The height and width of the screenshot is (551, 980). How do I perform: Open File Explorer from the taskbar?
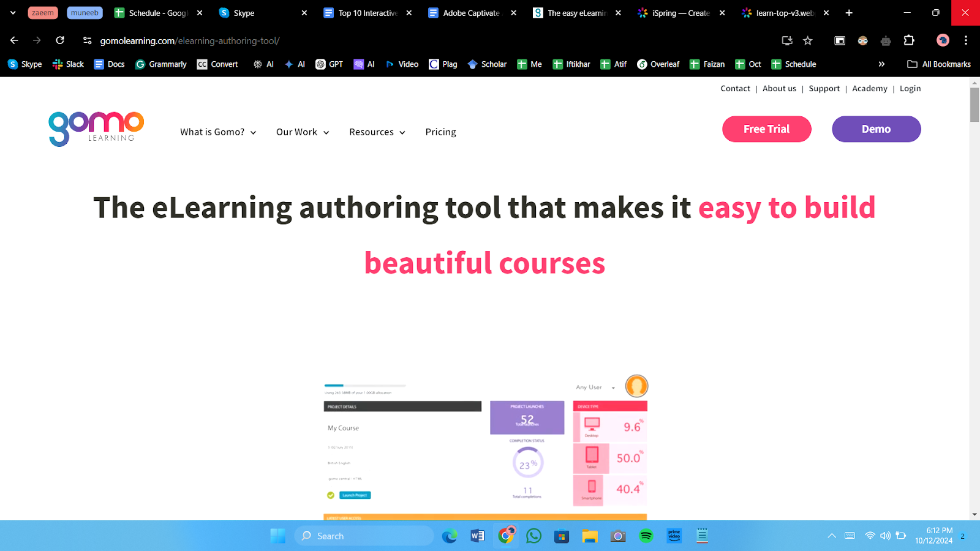[590, 536]
